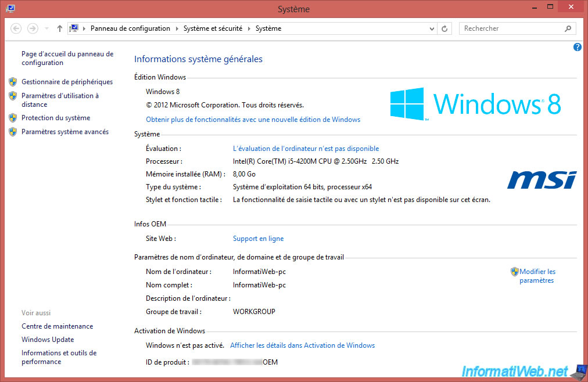Screen dimensions: 588x382
Task: Click the Système d'exploitation 64 bits text
Action: tap(302, 187)
